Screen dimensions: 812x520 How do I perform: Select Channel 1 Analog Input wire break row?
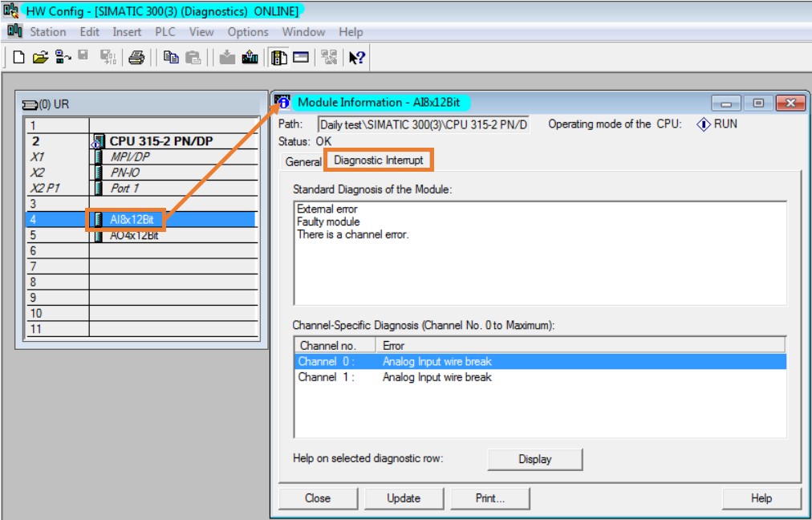[x=540, y=377]
